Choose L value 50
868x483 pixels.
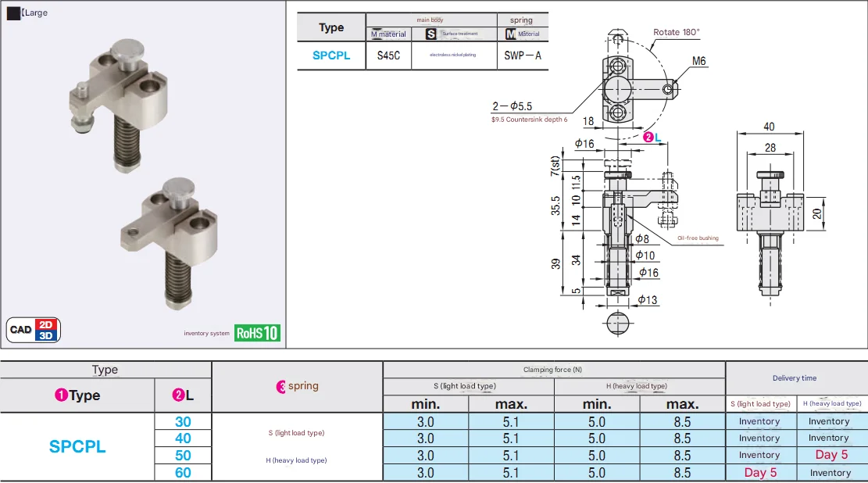183,456
